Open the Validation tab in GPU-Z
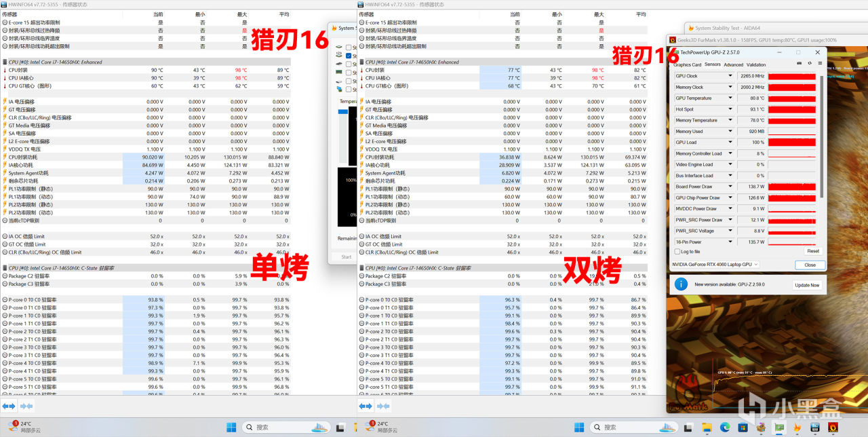The image size is (868, 437). point(756,64)
